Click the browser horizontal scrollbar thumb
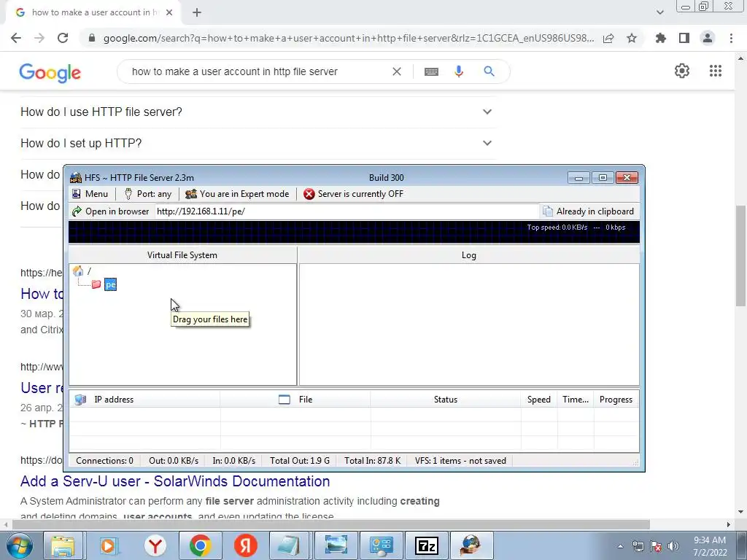 [x=331, y=524]
